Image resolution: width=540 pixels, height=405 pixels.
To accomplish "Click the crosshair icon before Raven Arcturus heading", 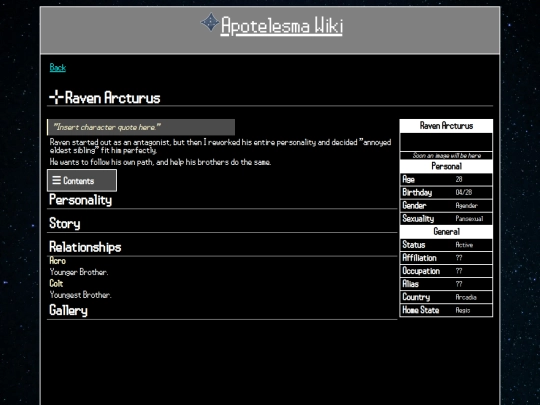I will [56, 97].
